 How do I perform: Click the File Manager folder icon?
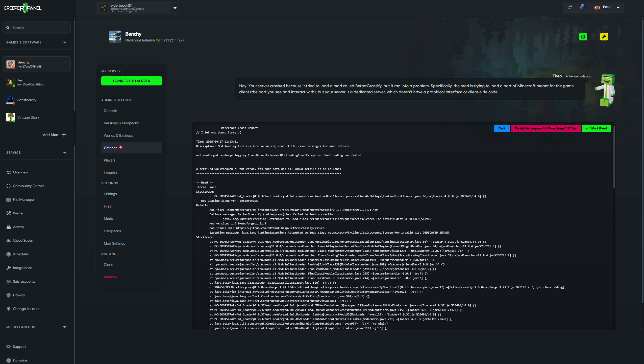(9, 200)
